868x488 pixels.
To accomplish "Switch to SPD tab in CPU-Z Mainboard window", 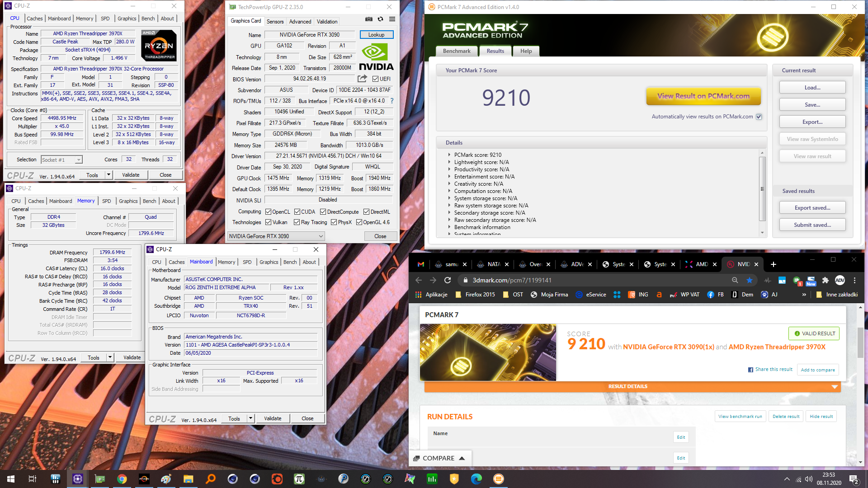I will click(247, 262).
